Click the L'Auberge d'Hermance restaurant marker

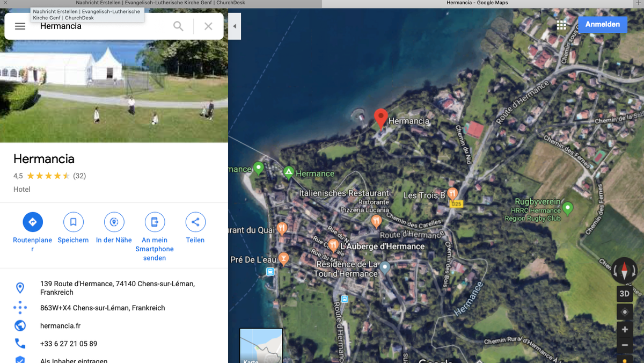[333, 245]
